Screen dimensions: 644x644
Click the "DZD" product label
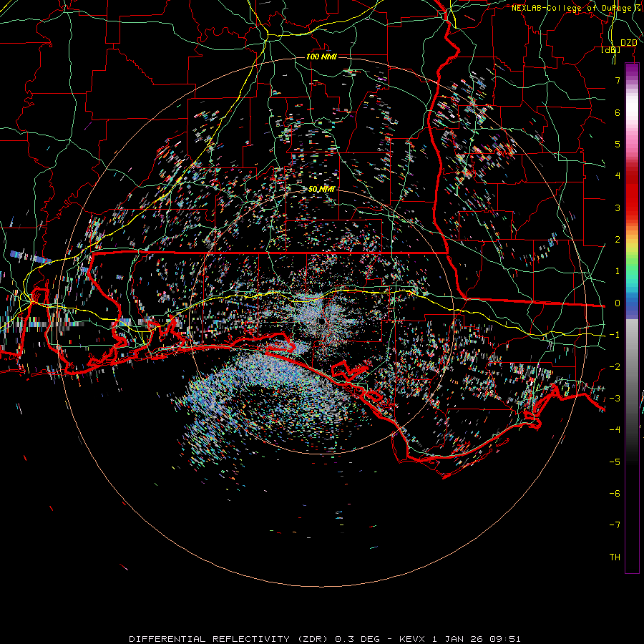[x=628, y=43]
